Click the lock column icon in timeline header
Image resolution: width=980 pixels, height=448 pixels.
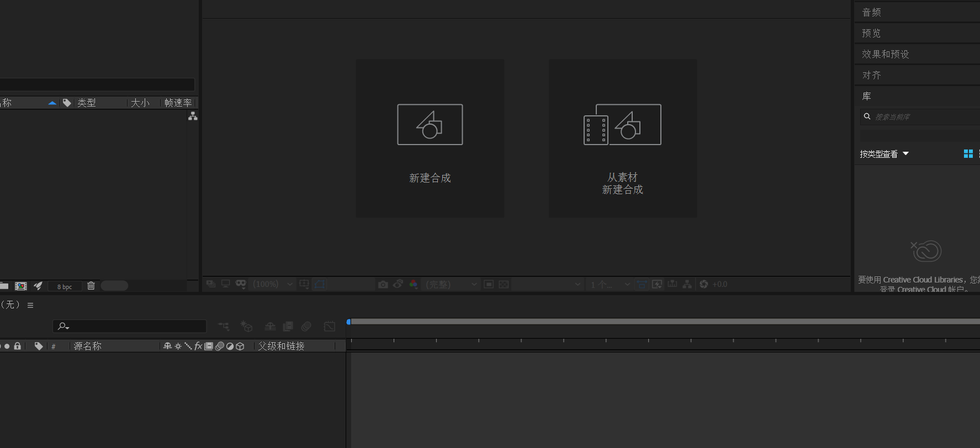[x=18, y=346]
